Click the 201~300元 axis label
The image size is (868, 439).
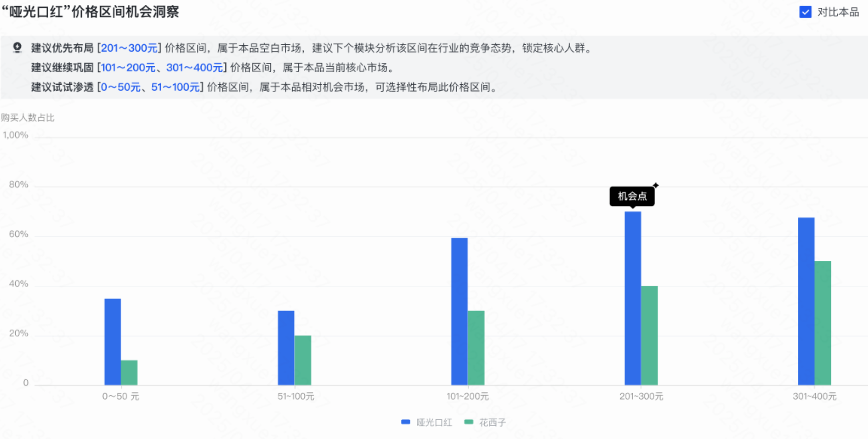click(x=641, y=396)
